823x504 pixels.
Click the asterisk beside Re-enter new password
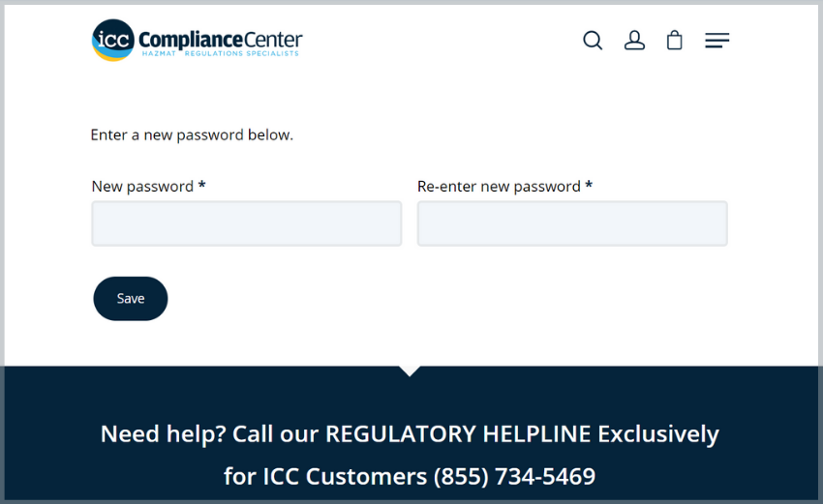(589, 186)
